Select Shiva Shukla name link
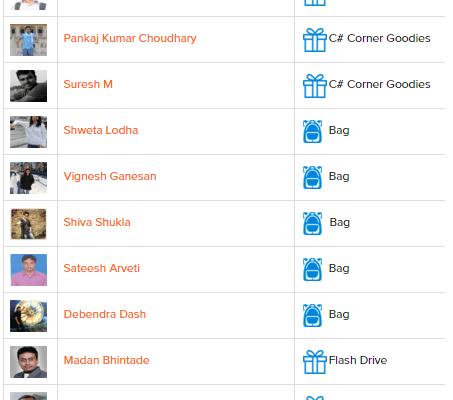453x400 pixels. pyautogui.click(x=97, y=222)
